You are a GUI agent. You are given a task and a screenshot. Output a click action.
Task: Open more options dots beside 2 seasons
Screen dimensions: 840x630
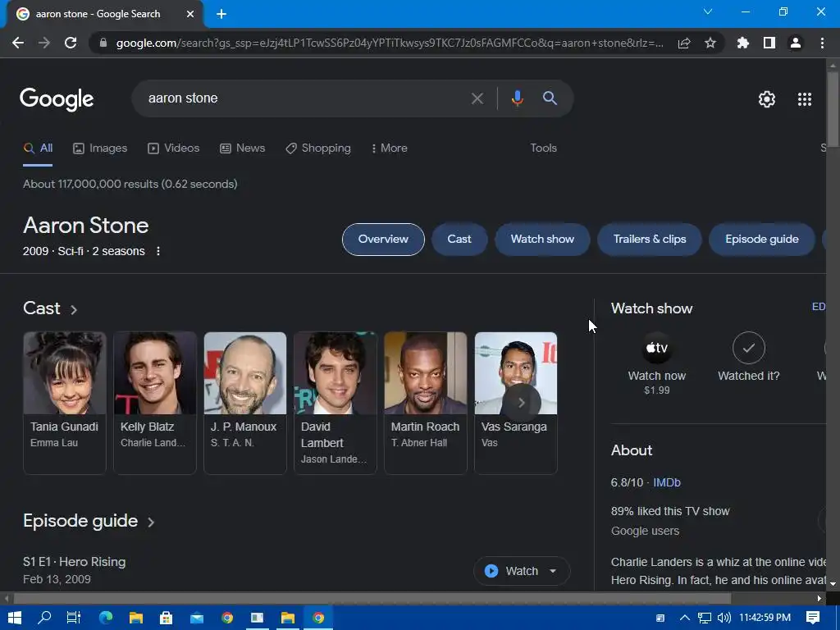coord(158,251)
